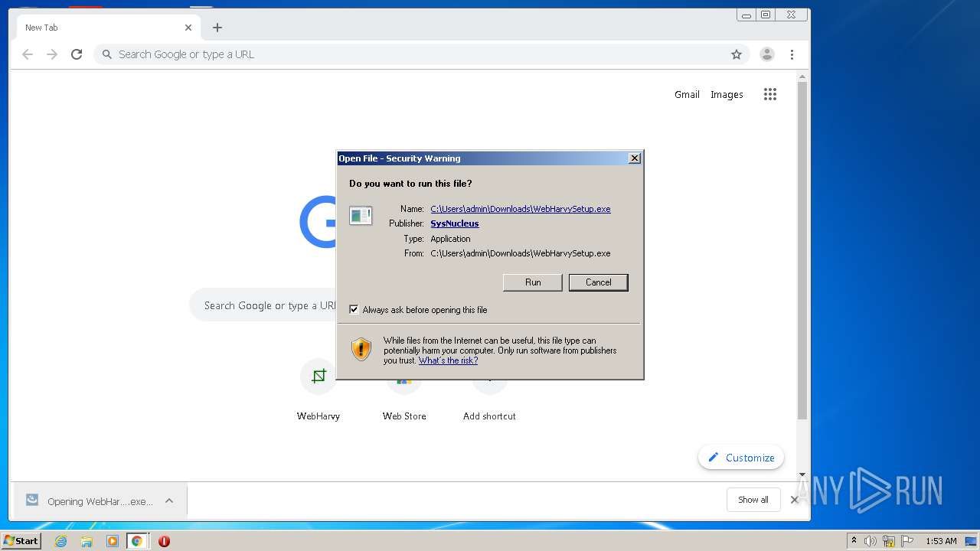Image resolution: width=980 pixels, height=551 pixels.
Task: Open the media player taskbar icon
Action: (113, 541)
